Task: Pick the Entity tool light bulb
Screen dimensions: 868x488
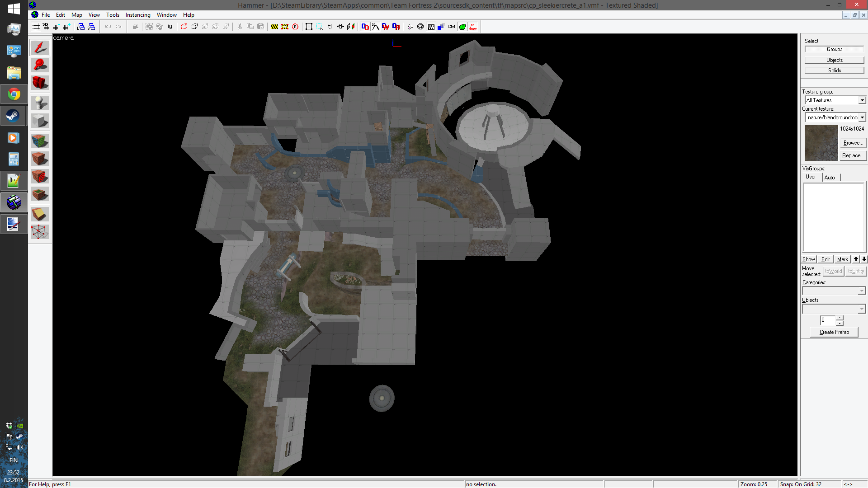Action: pos(40,103)
